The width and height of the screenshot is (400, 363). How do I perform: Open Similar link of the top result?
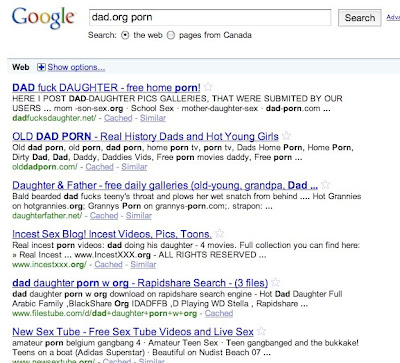click(x=153, y=118)
